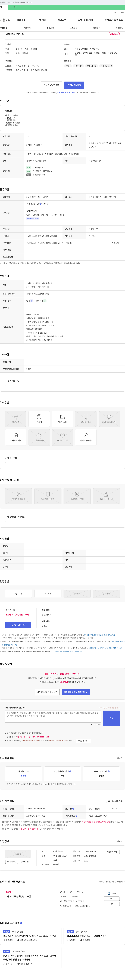The width and height of the screenshot is (125, 980).
Task: Click info icon beside 빅데이터 추천 정보
Action: click(x=21, y=923)
